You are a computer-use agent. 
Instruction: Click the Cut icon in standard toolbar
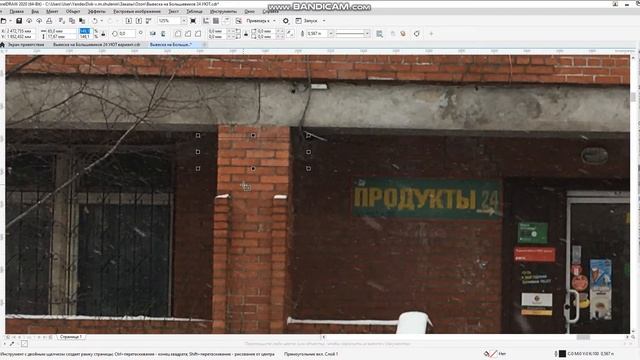pyautogui.click(x=62, y=20)
